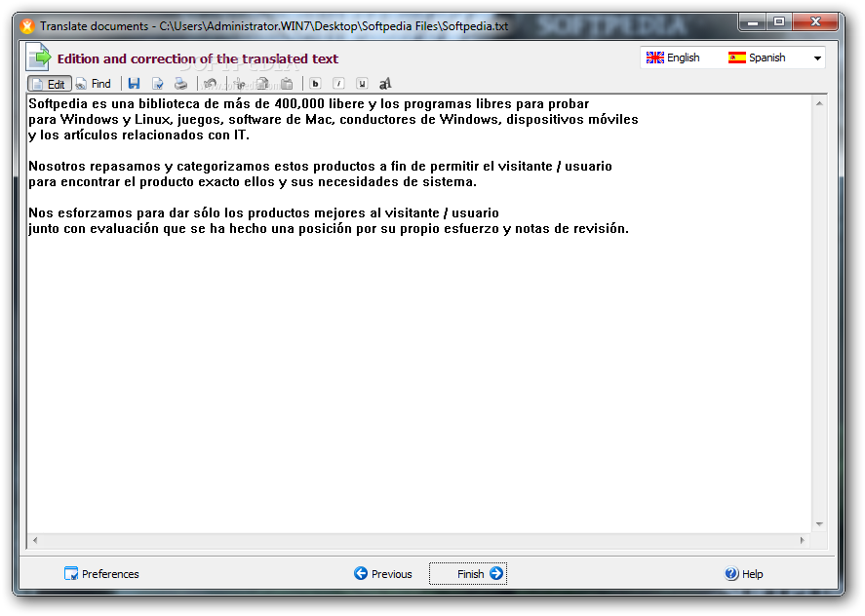The image size is (865, 616).
Task: Click the line 'y los artículos relacionados con IT.'
Action: pyautogui.click(x=139, y=135)
